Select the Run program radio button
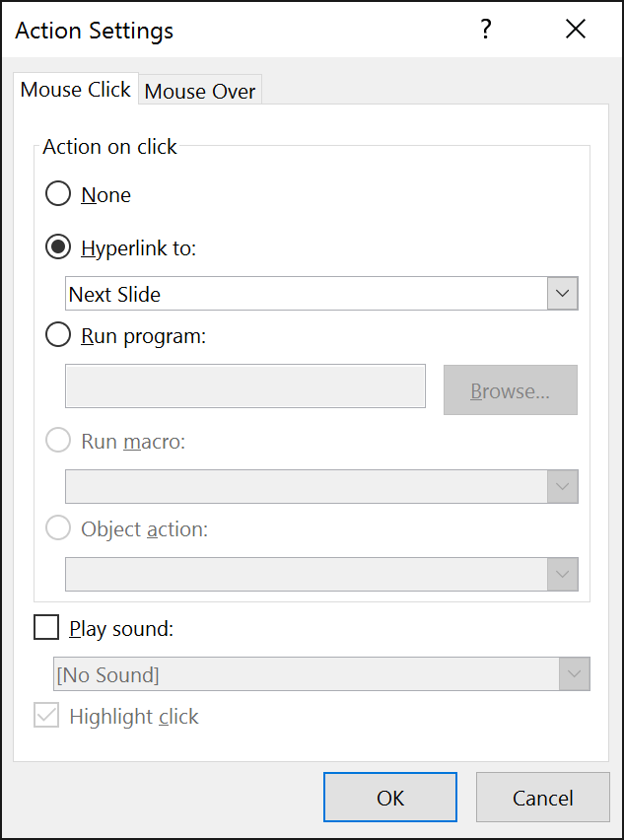Image resolution: width=624 pixels, height=840 pixels. tap(57, 333)
